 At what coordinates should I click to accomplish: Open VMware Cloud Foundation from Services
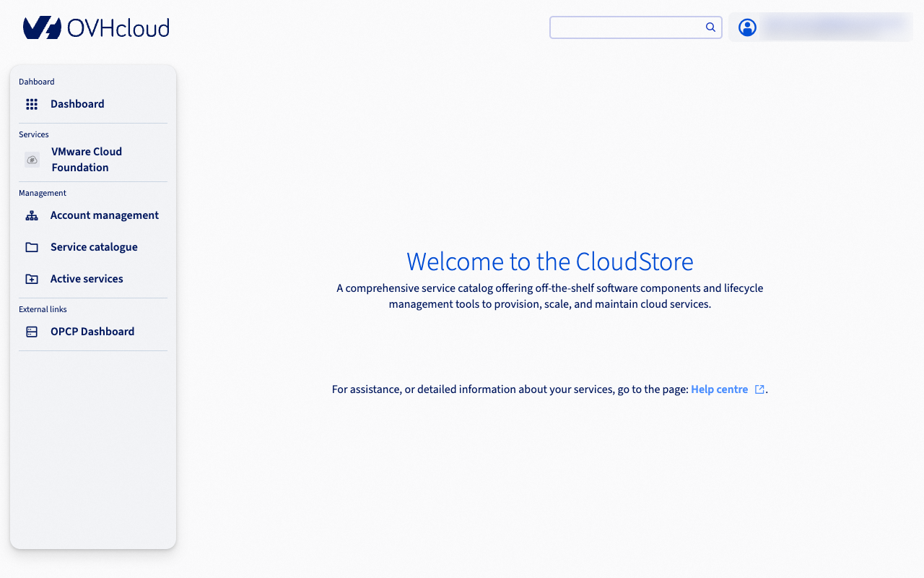coord(87,159)
